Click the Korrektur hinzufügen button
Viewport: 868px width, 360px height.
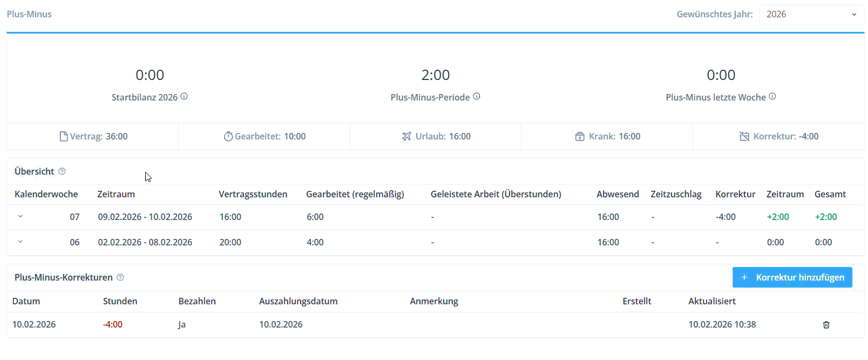[792, 277]
